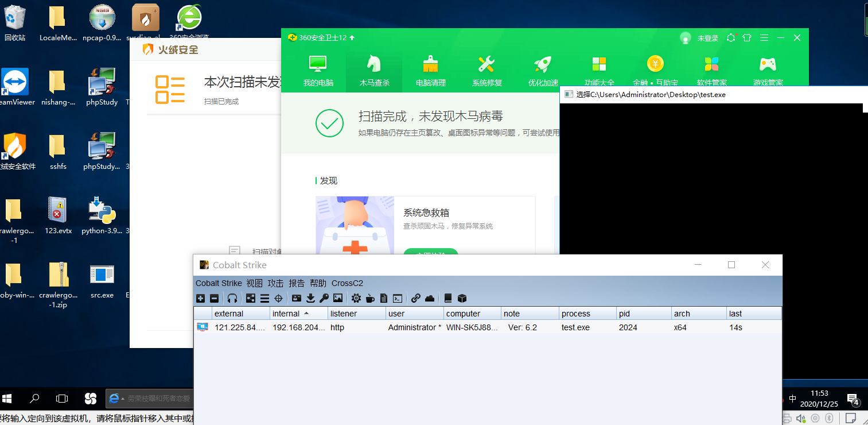The width and height of the screenshot is (868, 425).
Task: Click the terminal scripted web delivery icon
Action: 398,298
